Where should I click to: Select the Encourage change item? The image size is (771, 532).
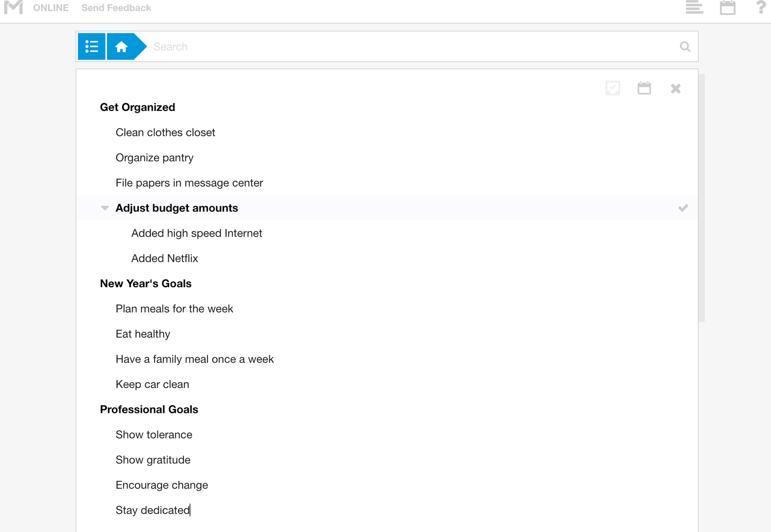(x=162, y=485)
